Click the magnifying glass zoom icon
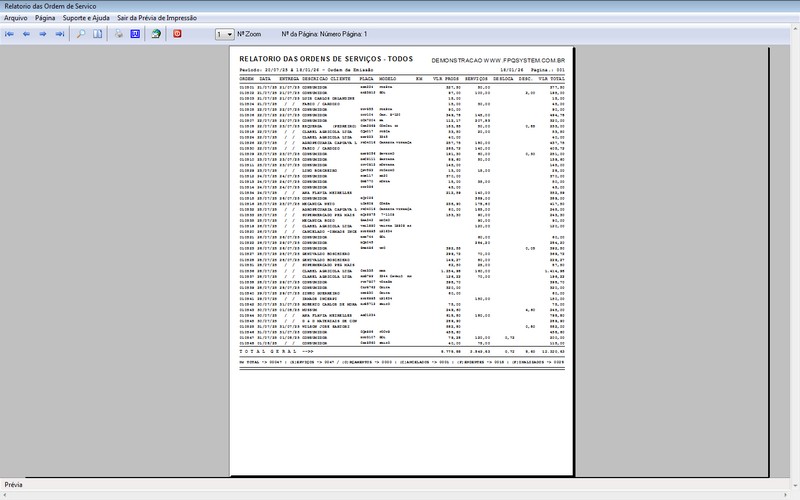Screen dimensions: 800x500 tap(81, 34)
